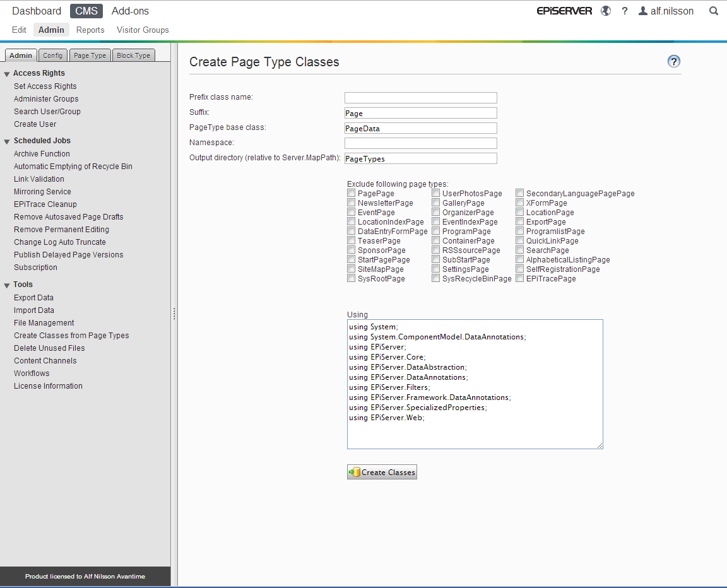Click the Namespace input field

coord(420,143)
